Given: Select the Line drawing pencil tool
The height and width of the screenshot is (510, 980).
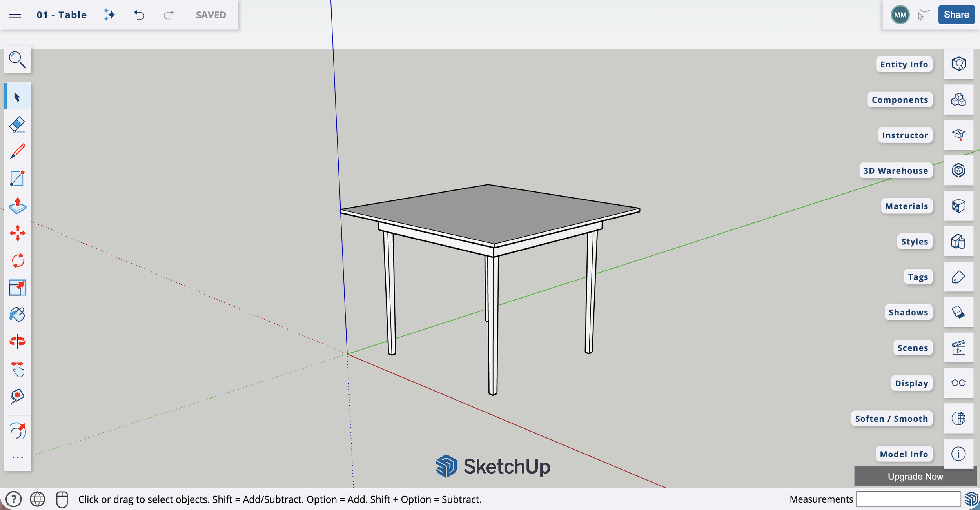Looking at the screenshot, I should coord(17,150).
